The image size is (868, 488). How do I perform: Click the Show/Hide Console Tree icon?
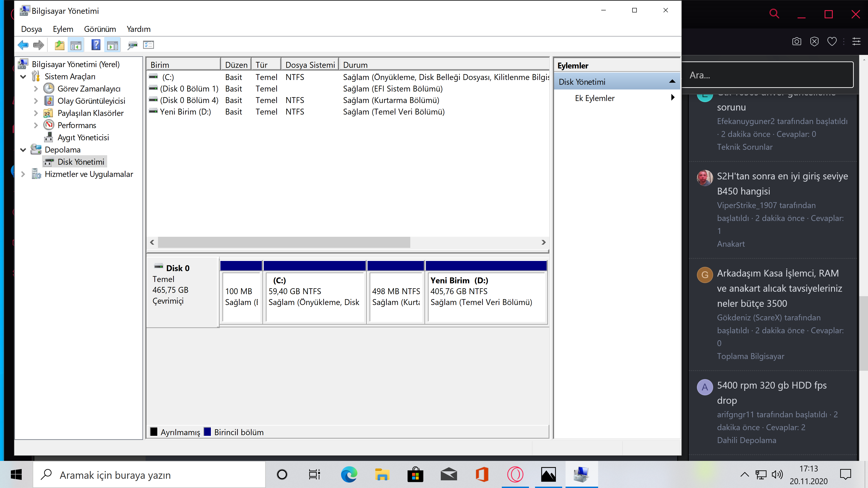pyautogui.click(x=76, y=45)
